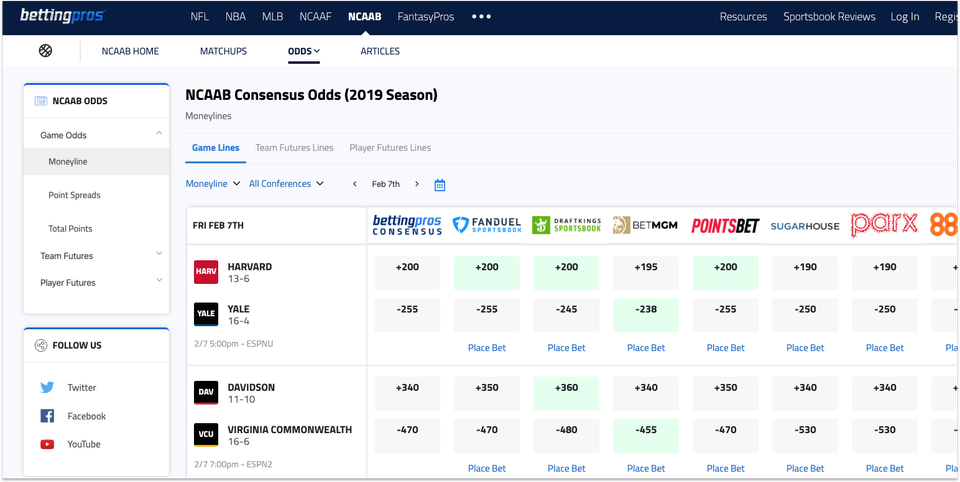Switch to the Team Futures Lines tab
960x482 pixels.
tap(294, 148)
